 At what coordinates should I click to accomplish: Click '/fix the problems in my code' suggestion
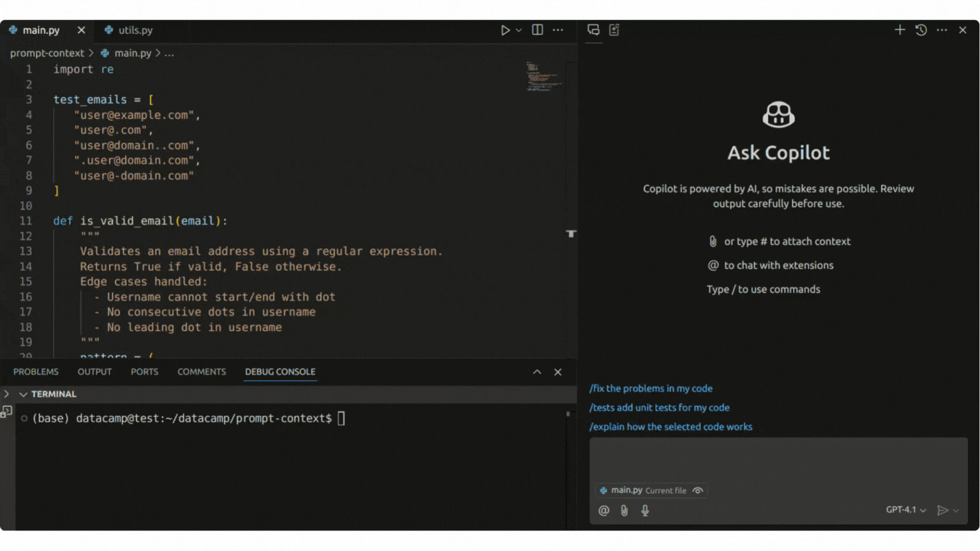651,388
